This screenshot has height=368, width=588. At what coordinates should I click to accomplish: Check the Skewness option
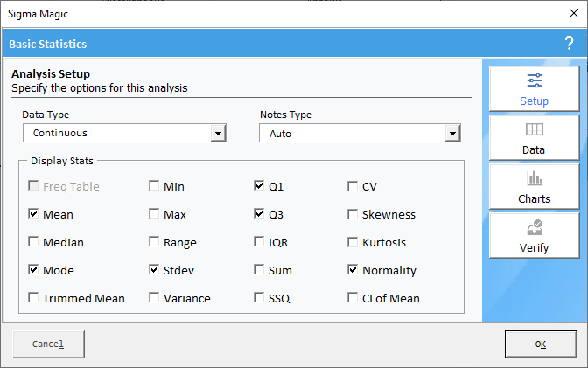353,214
